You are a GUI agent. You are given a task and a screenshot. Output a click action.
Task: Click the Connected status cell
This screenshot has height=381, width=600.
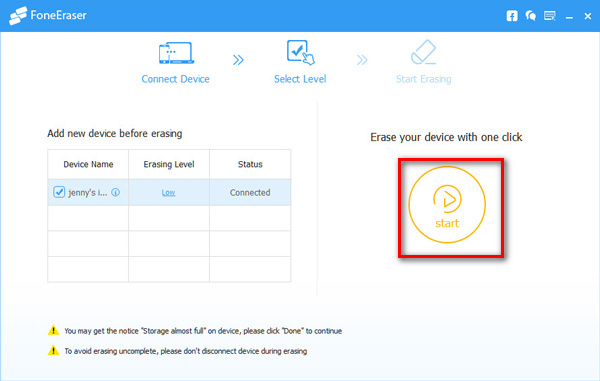(x=250, y=192)
